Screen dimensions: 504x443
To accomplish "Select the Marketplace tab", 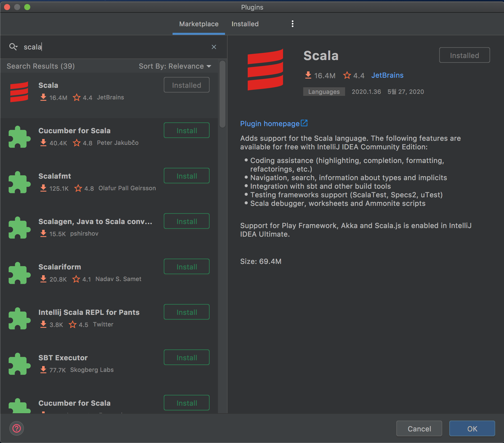I will point(199,24).
